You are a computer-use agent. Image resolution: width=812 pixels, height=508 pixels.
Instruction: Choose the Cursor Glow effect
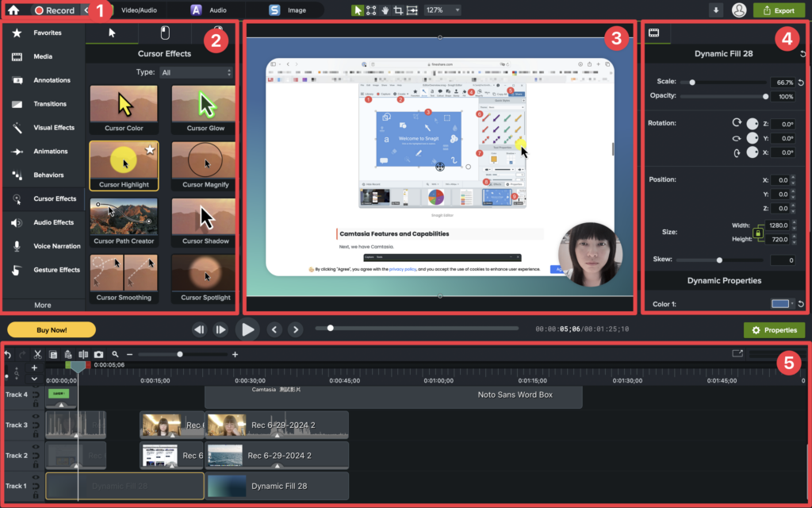click(x=204, y=110)
